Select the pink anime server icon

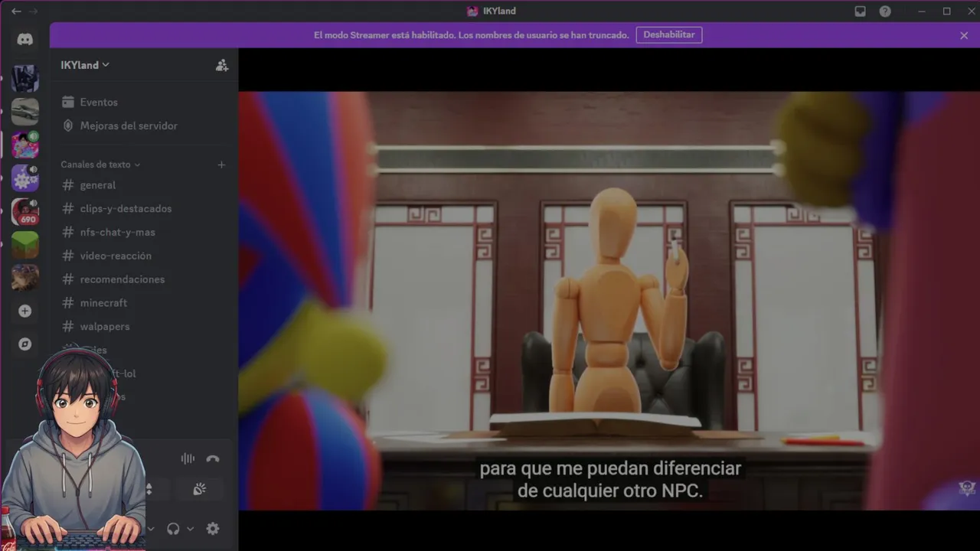tap(25, 145)
